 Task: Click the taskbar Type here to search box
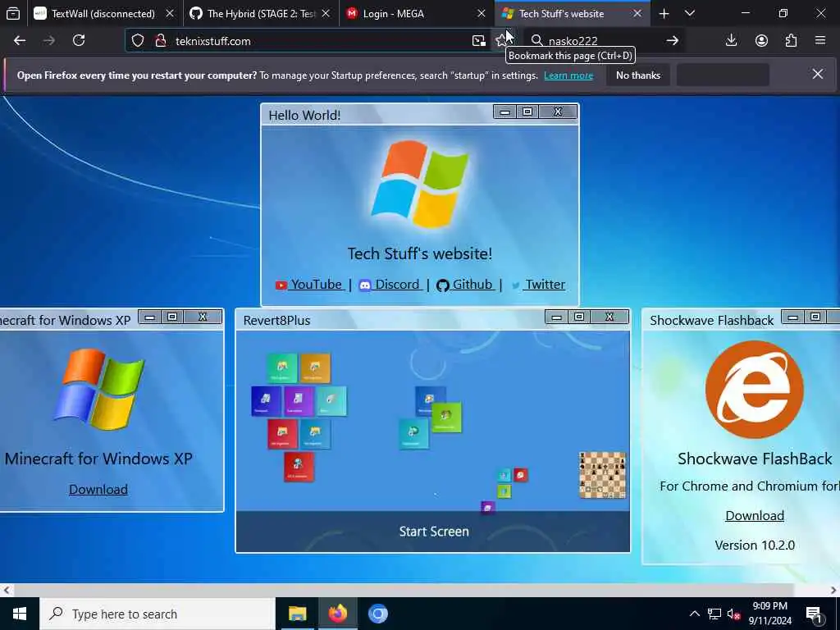(157, 614)
